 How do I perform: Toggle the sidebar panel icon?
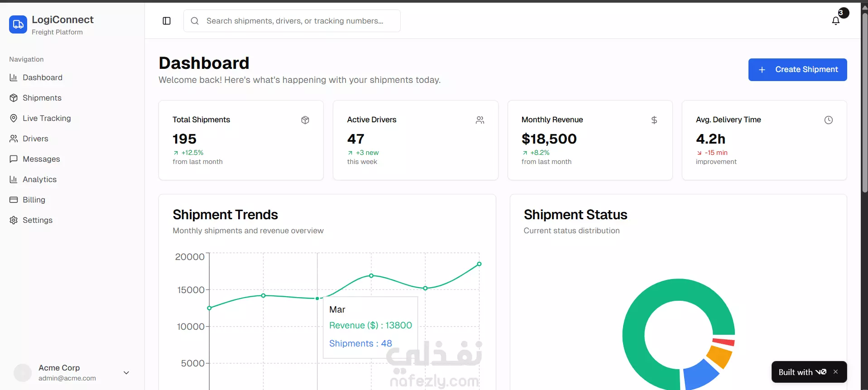pyautogui.click(x=167, y=21)
